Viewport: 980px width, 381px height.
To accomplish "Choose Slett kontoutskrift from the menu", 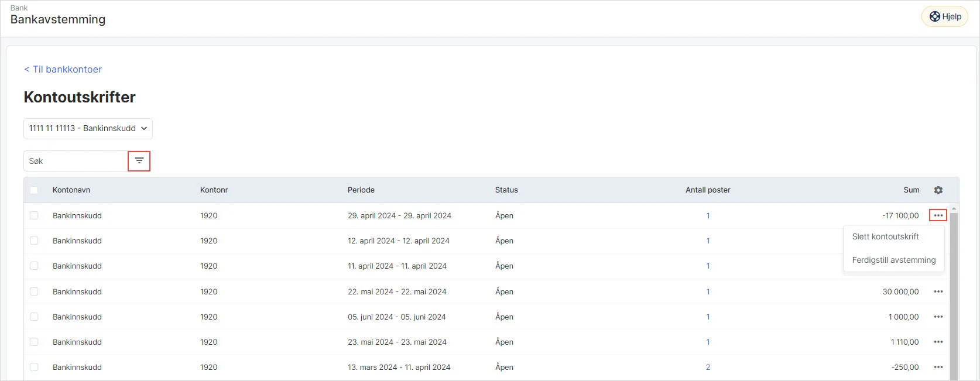I will click(x=885, y=236).
